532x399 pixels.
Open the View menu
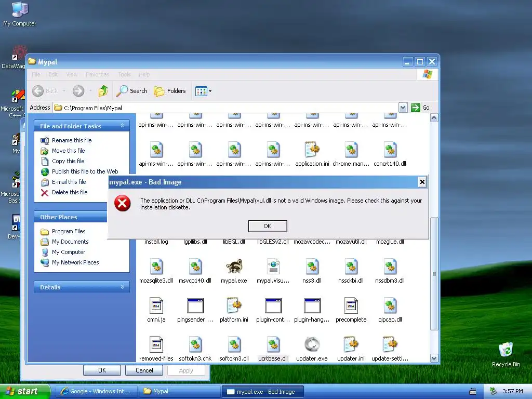pos(72,74)
